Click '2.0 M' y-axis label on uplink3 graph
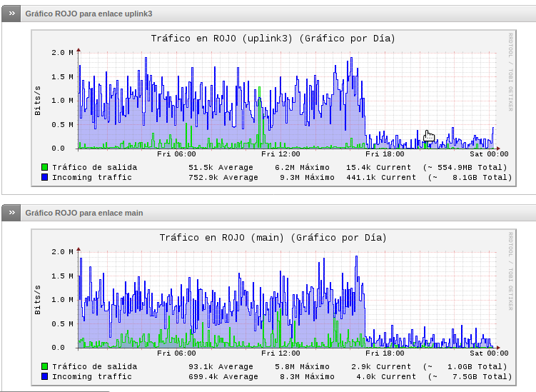536x392 pixels. [62, 52]
